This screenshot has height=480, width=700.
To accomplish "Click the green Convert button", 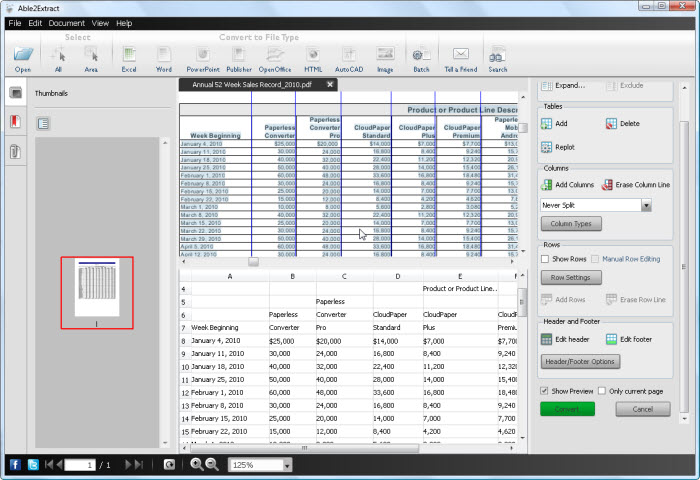I will coord(567,409).
